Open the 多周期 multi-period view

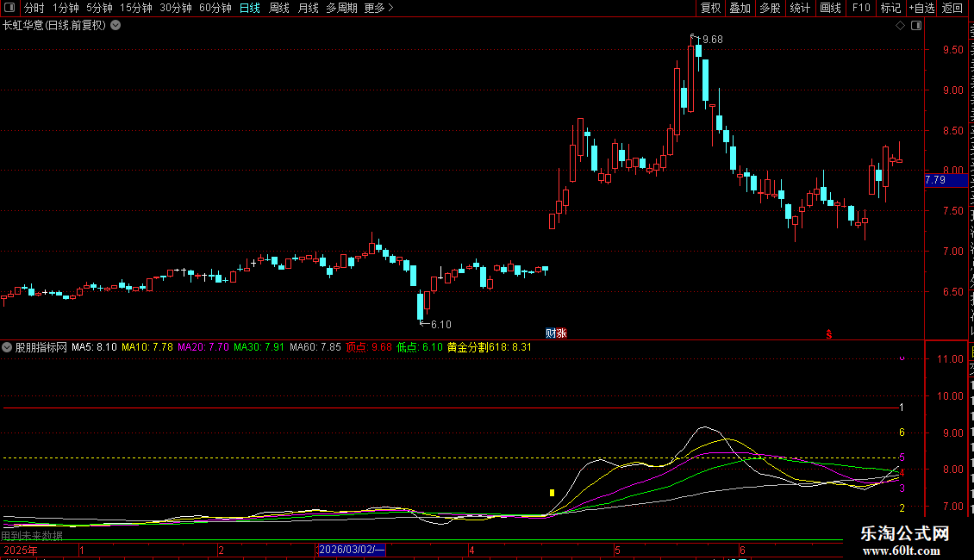tap(341, 8)
